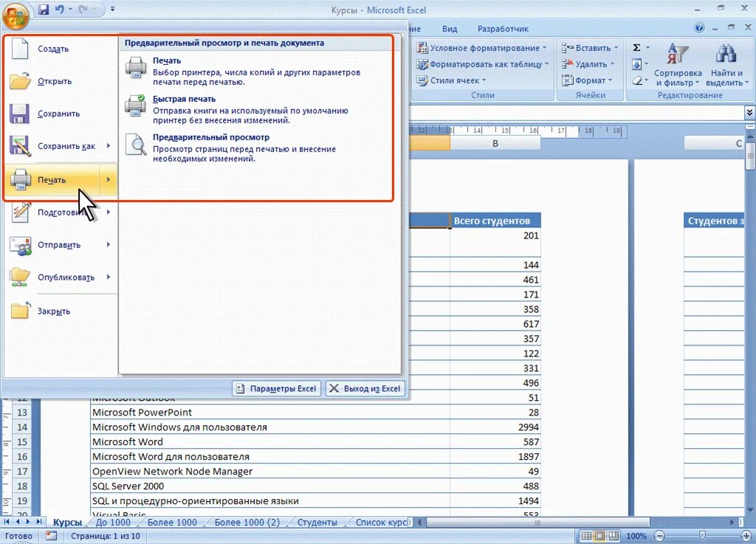The width and height of the screenshot is (756, 544).
Task: Choose Закрыть in the Office menu
Action: click(x=61, y=311)
